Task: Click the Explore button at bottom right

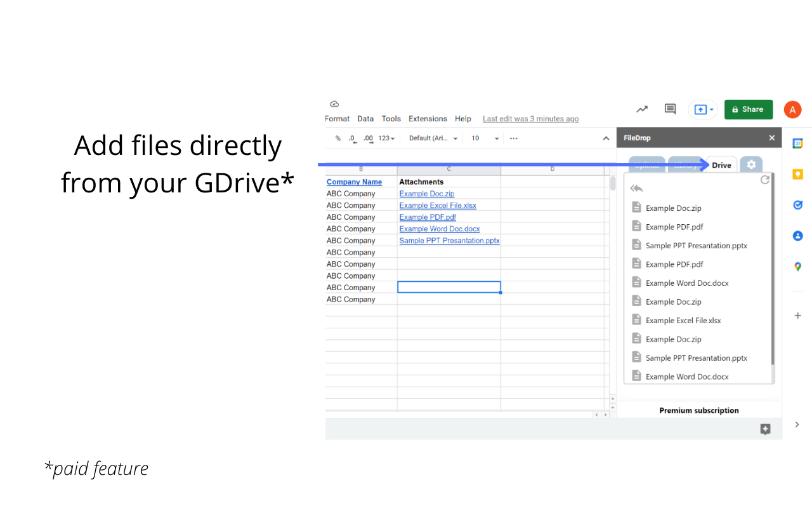Action: [x=765, y=429]
